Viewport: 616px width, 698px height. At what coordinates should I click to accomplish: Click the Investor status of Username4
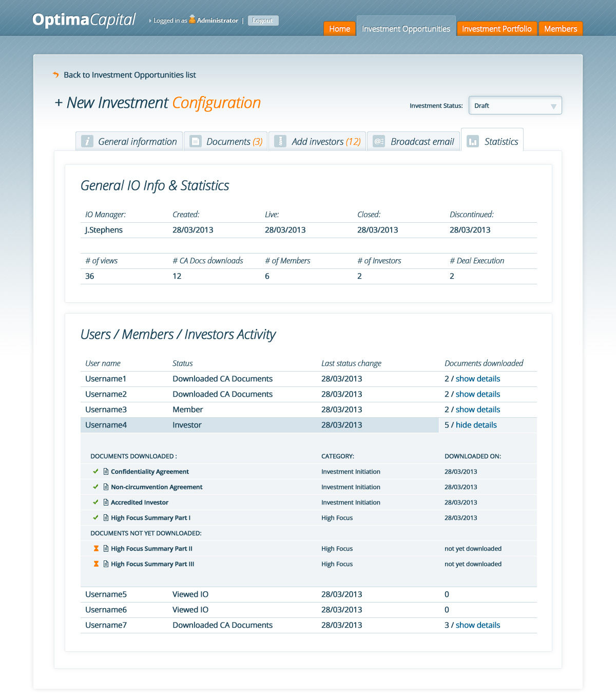click(x=187, y=425)
